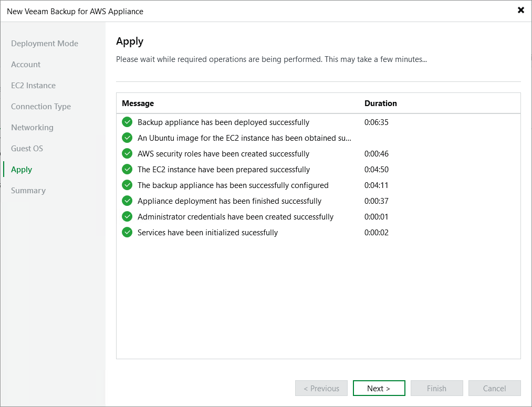532x407 pixels.
Task: Switch to Connection Type step
Action: pos(41,107)
